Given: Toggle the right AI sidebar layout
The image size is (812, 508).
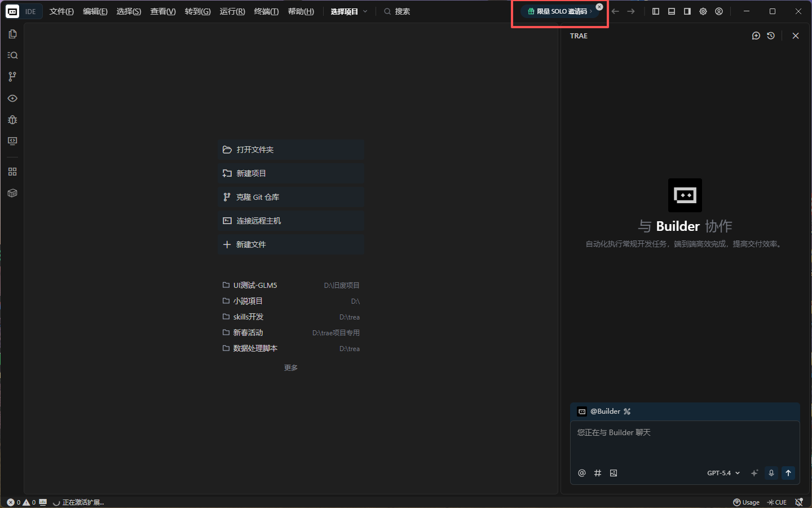Looking at the screenshot, I should pos(687,11).
